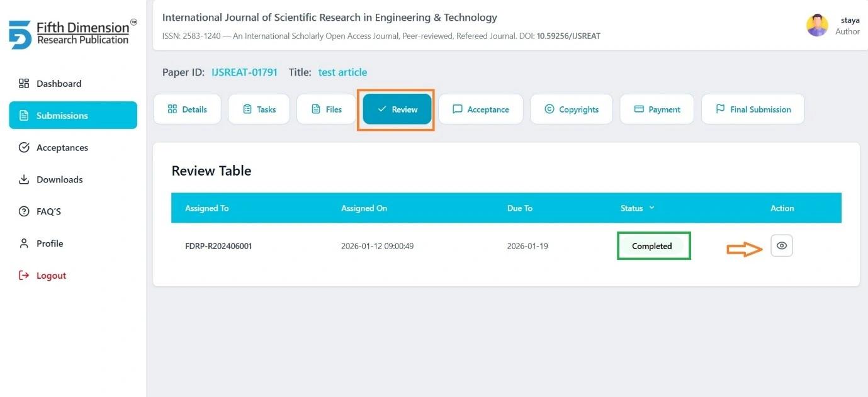868x397 pixels.
Task: Click the journal title in header
Action: click(330, 18)
